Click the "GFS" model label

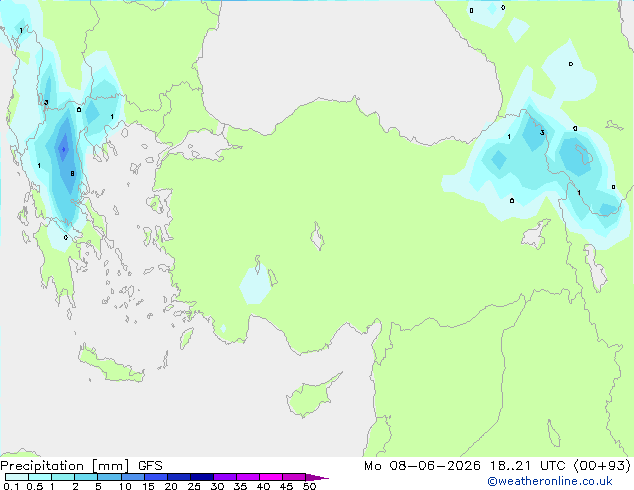click(150, 466)
